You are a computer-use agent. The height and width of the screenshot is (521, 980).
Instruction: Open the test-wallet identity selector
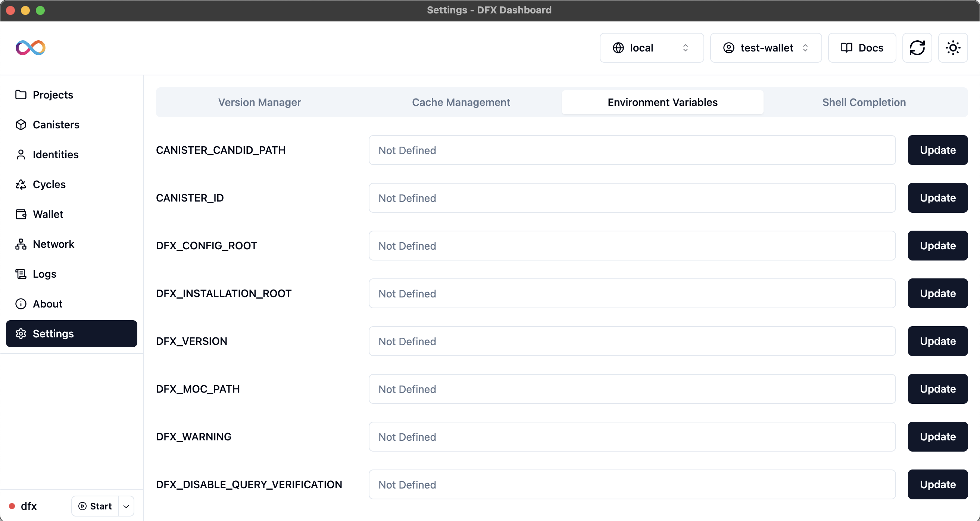(765, 47)
